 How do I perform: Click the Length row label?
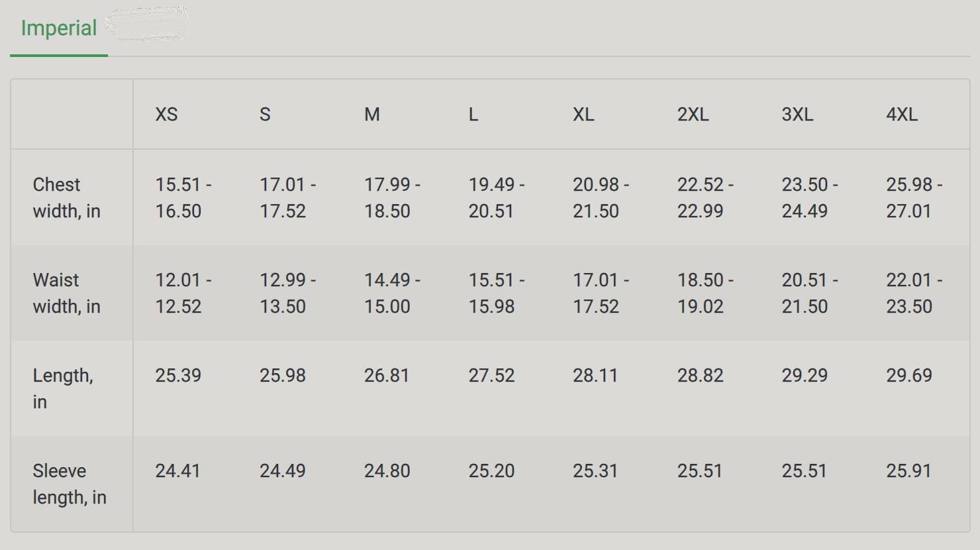63,388
